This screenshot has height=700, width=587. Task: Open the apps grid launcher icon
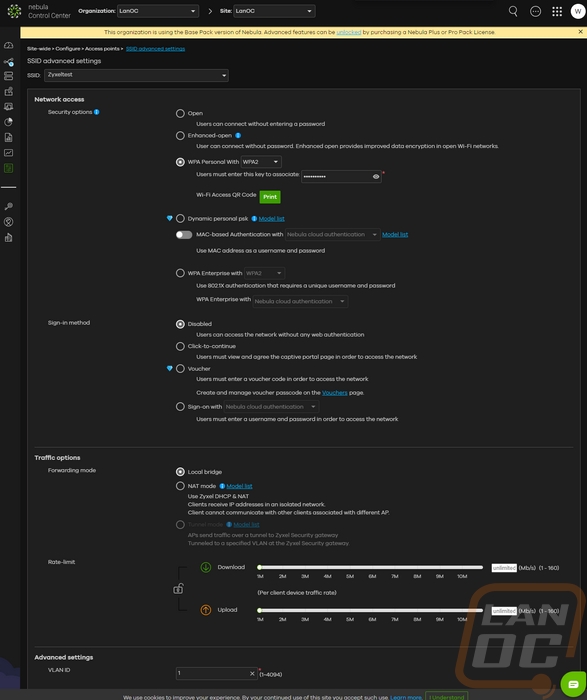coord(557,11)
